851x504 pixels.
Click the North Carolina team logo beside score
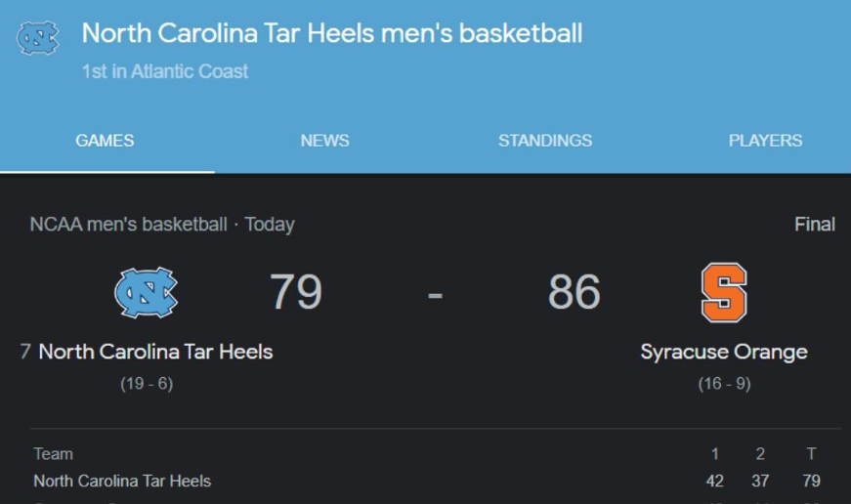coord(147,293)
